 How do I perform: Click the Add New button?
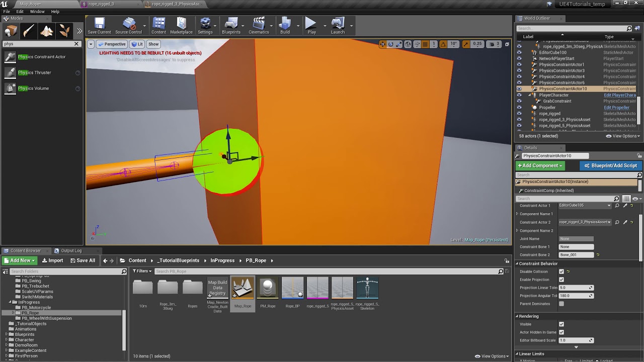coord(20,260)
